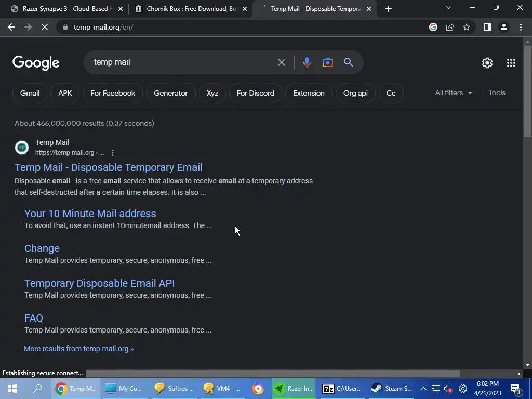
Task: Select the Org api filter chip
Action: (x=355, y=93)
